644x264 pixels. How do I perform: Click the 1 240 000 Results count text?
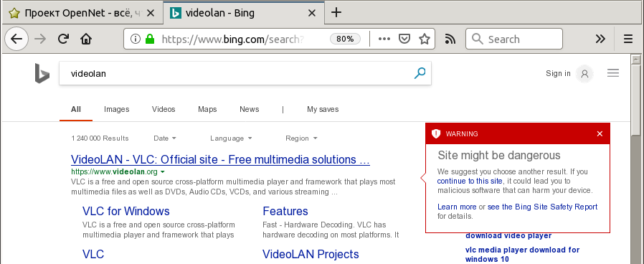point(100,138)
